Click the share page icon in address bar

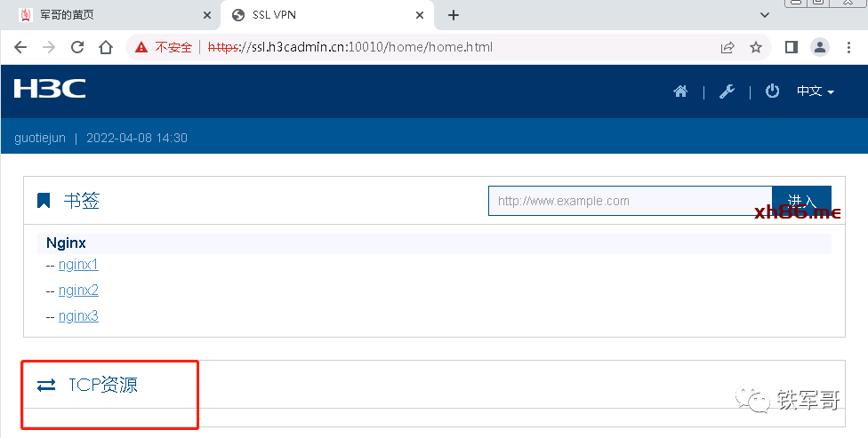click(727, 47)
